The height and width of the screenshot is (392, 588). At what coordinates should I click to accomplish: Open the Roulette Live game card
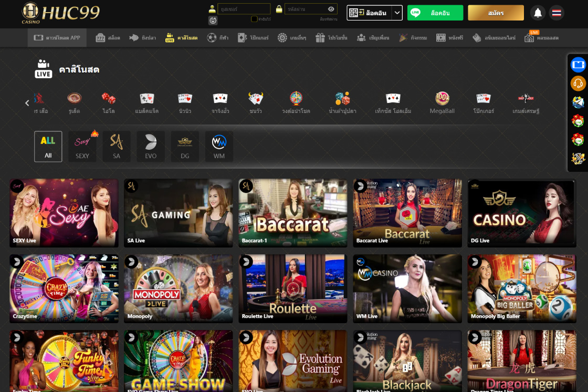293,288
